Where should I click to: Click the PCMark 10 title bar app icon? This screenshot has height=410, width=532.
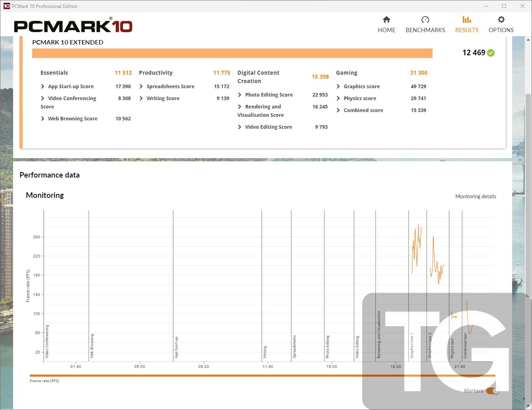(6, 6)
